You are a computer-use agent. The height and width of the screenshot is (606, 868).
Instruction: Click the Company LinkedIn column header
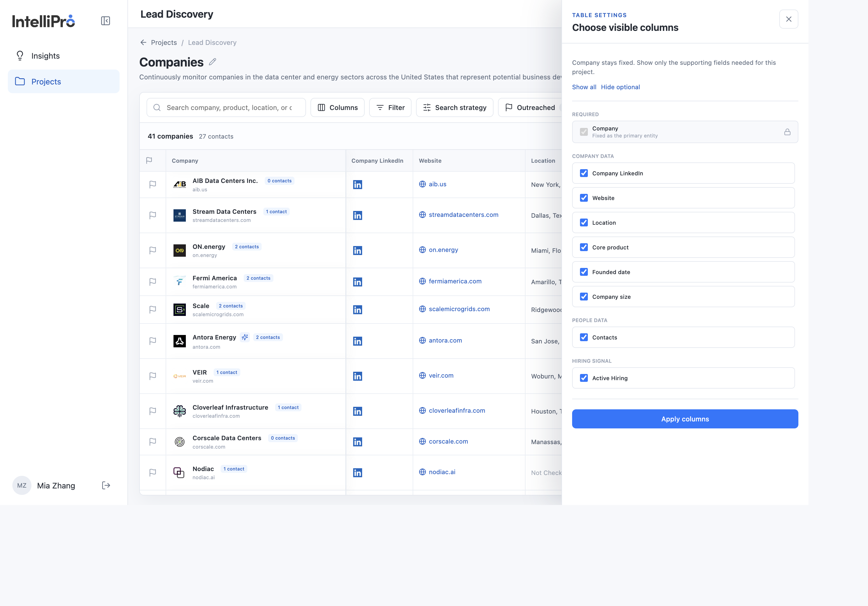click(379, 160)
